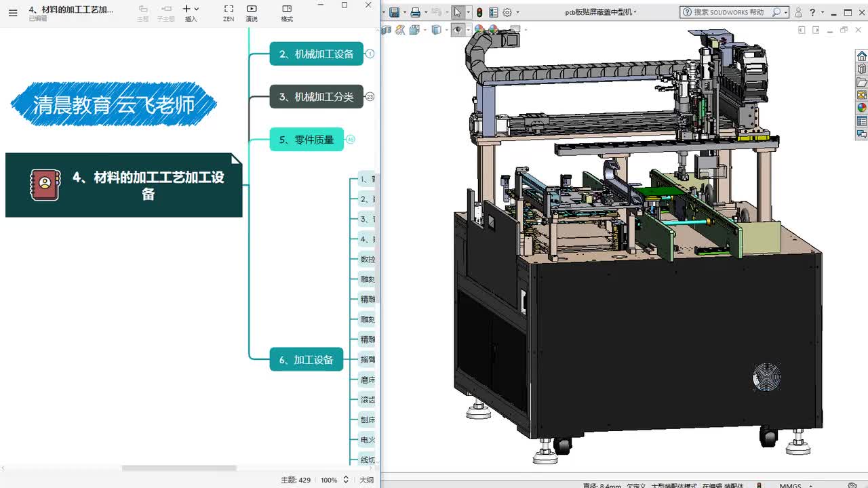
Task: Open the SolidWorks Help question mark
Action: pyautogui.click(x=812, y=12)
